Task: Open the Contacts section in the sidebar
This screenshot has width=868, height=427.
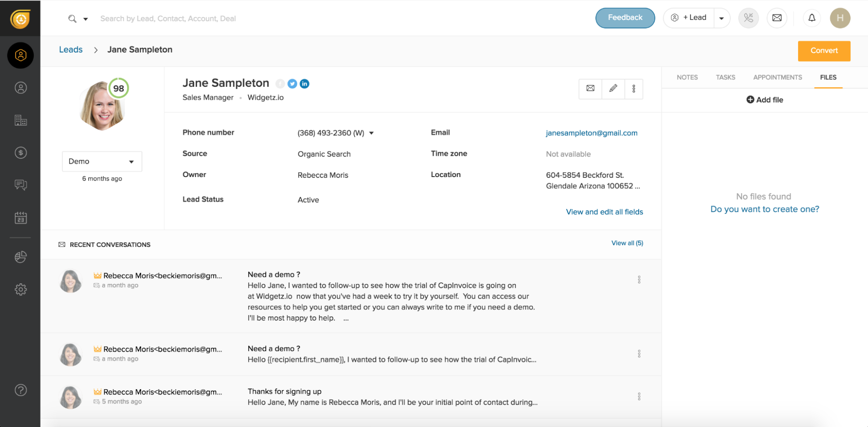Action: (x=20, y=87)
